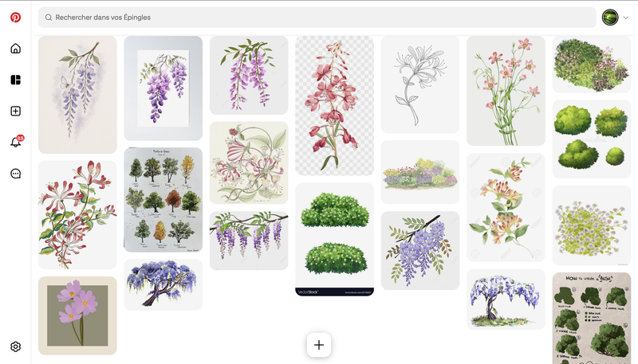Open the framed purple wisteria painting pin

pos(163,88)
